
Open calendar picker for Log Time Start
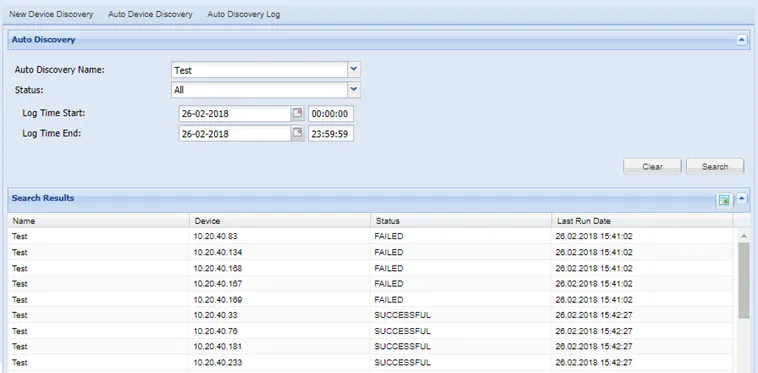[297, 114]
